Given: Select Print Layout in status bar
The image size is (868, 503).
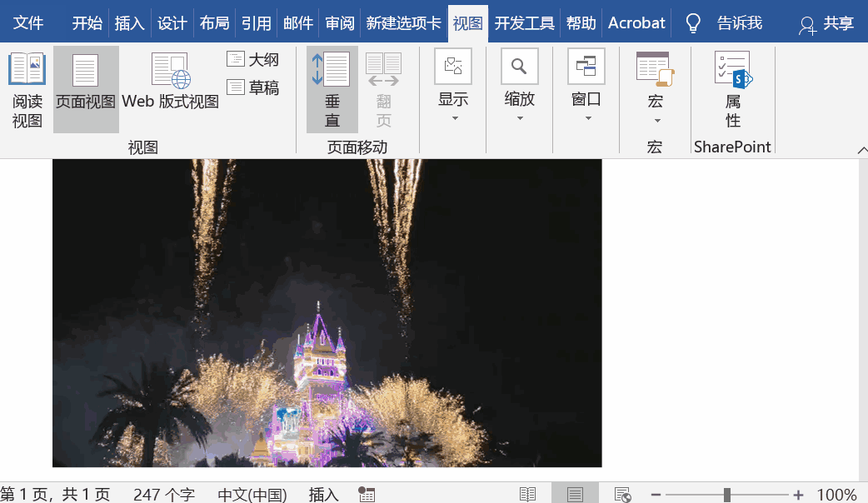Looking at the screenshot, I should [x=575, y=494].
